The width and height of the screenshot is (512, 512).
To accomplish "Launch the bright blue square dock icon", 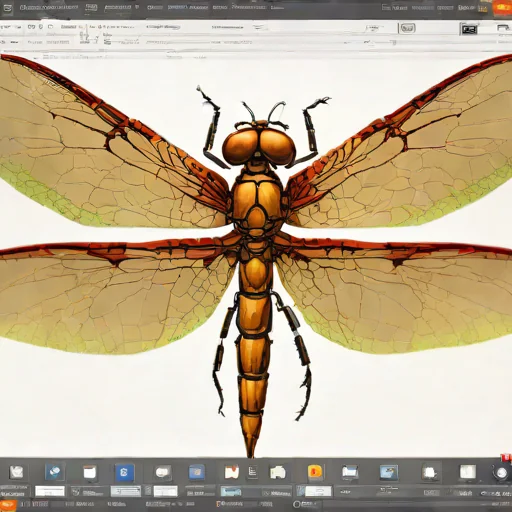I will 125,472.
